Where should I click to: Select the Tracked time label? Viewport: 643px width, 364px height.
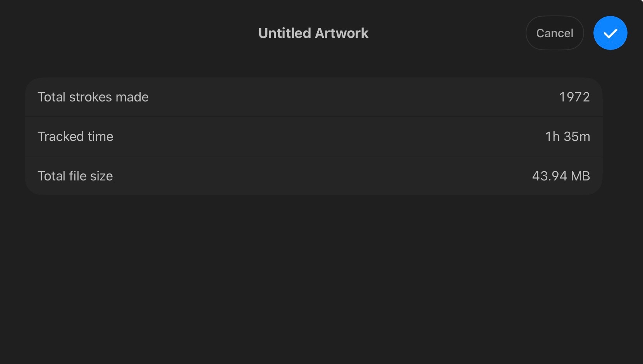click(76, 136)
